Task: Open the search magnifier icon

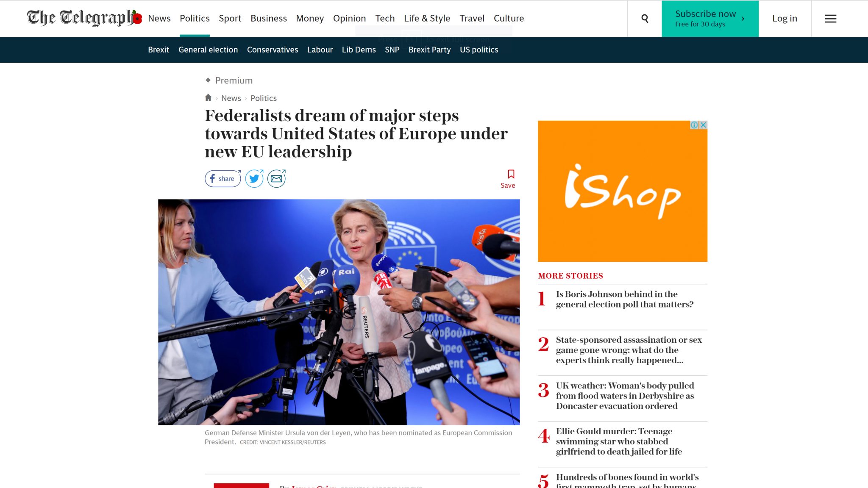Action: tap(645, 19)
